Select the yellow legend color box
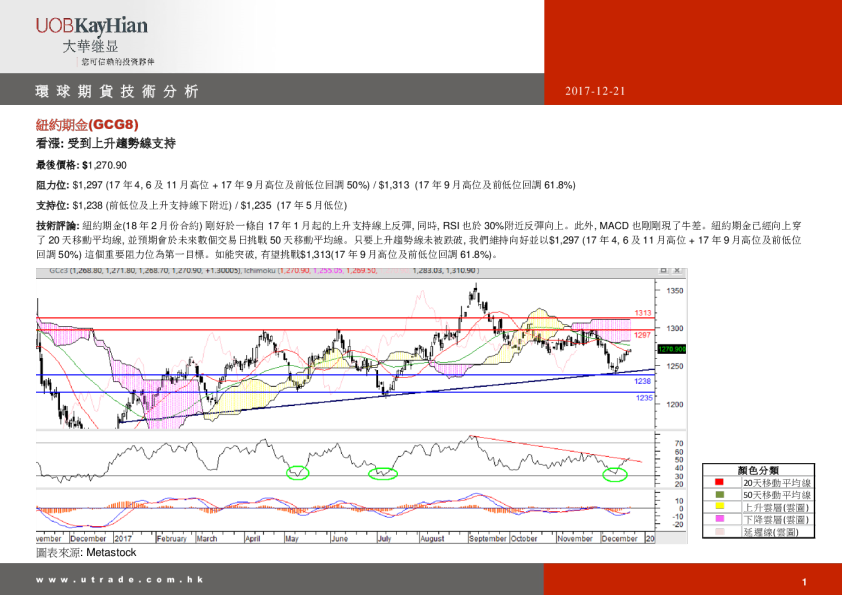Screen dimensions: 842x595 [x=718, y=506]
